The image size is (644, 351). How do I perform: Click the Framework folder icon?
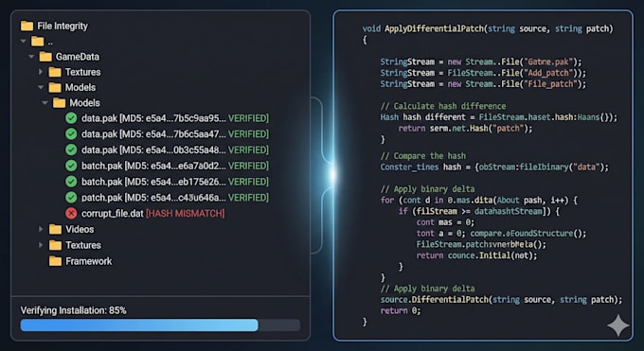click(x=55, y=261)
